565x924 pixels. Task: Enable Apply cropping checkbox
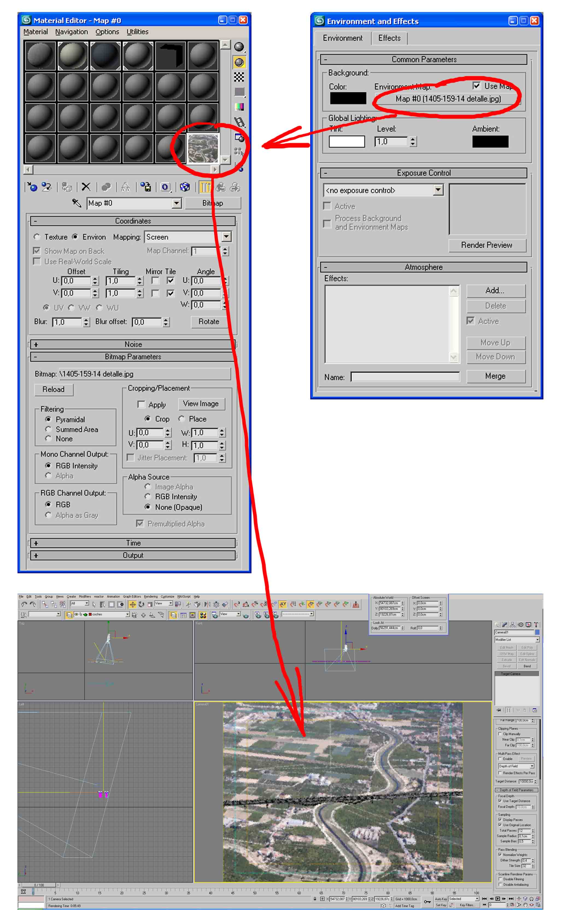(x=141, y=405)
